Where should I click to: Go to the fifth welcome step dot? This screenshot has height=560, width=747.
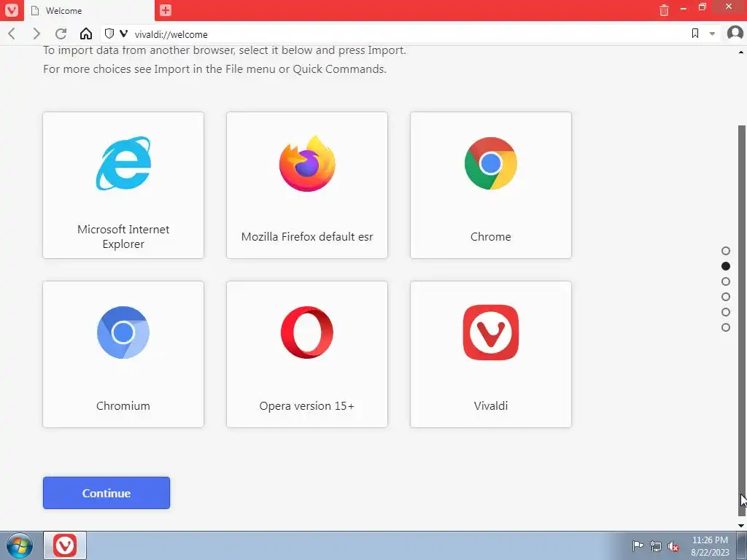click(726, 312)
